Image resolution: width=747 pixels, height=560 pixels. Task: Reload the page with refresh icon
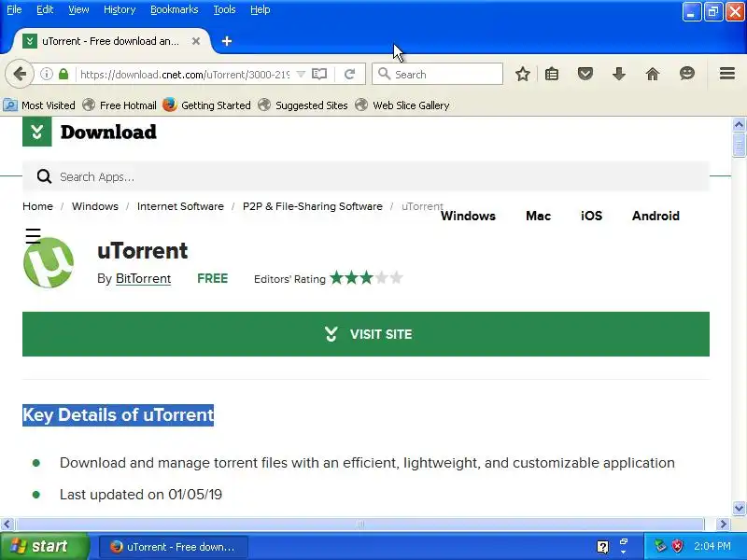(349, 74)
